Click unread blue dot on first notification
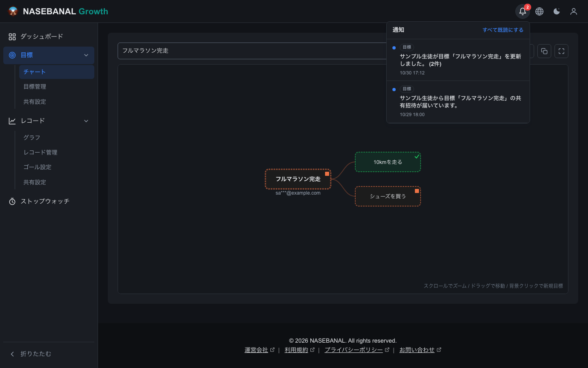The image size is (588, 368). pyautogui.click(x=394, y=48)
